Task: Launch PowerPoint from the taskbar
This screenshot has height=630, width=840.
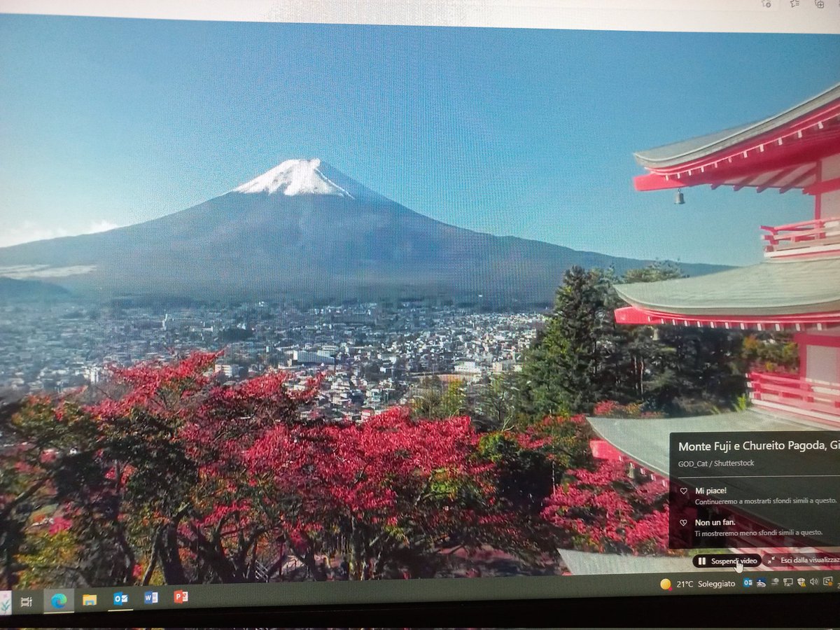Action: (x=181, y=596)
